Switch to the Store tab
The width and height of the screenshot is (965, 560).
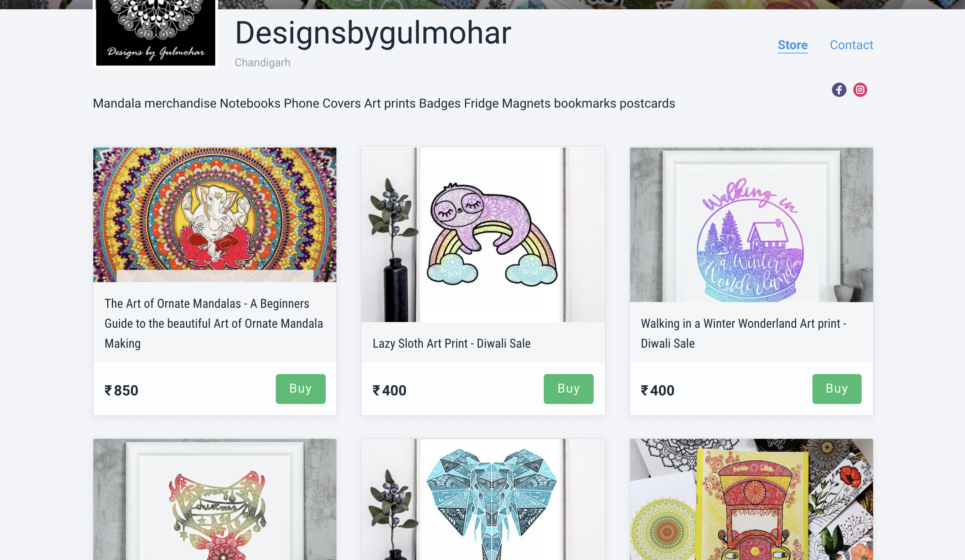792,45
